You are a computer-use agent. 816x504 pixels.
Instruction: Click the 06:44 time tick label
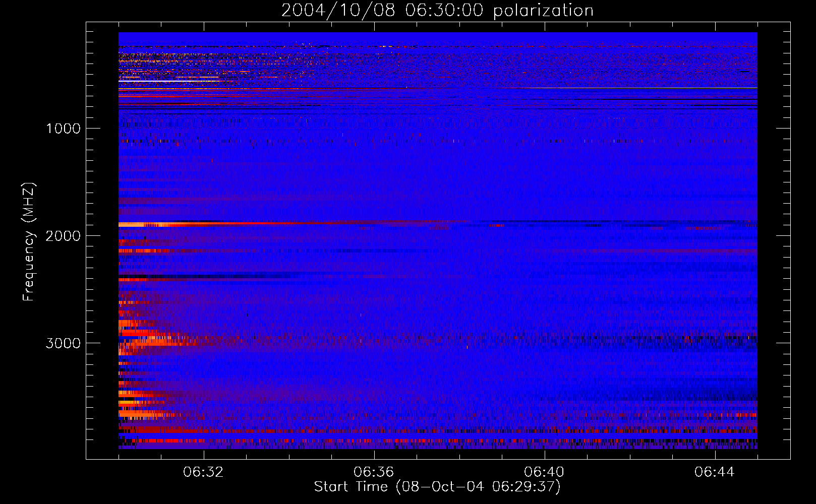[715, 472]
